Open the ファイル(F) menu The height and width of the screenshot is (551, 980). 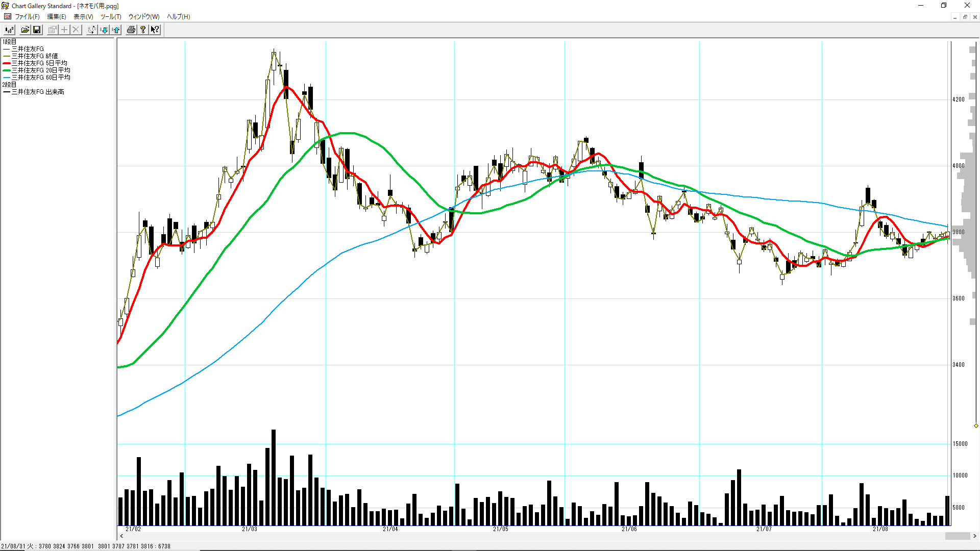pyautogui.click(x=27, y=16)
